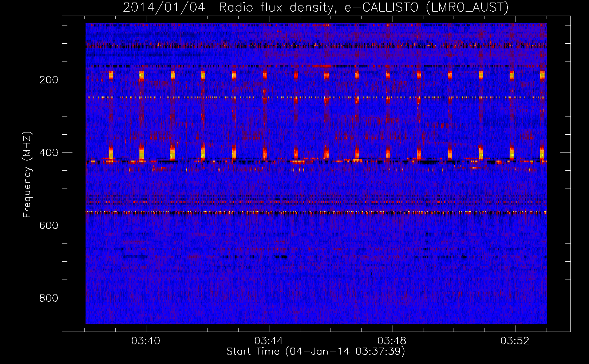The width and height of the screenshot is (589, 364).
Task: Click the 800 frequency tick label
Action: 49,298
